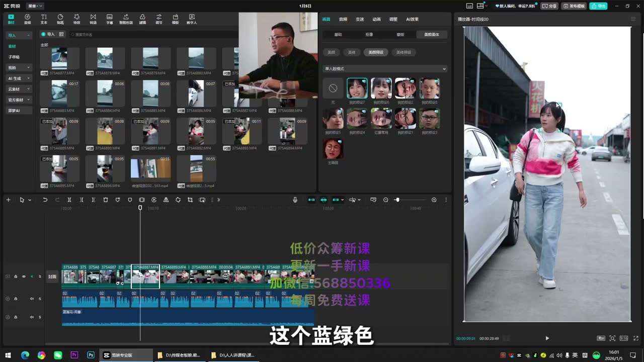Mute the main video track speaker
Screen dimensions: 644x362
point(32,277)
